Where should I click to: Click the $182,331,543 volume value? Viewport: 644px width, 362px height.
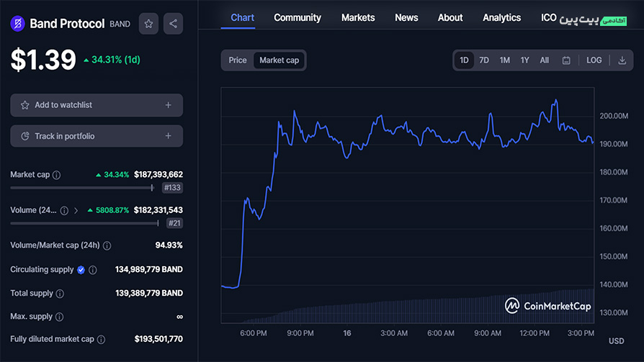tap(158, 210)
